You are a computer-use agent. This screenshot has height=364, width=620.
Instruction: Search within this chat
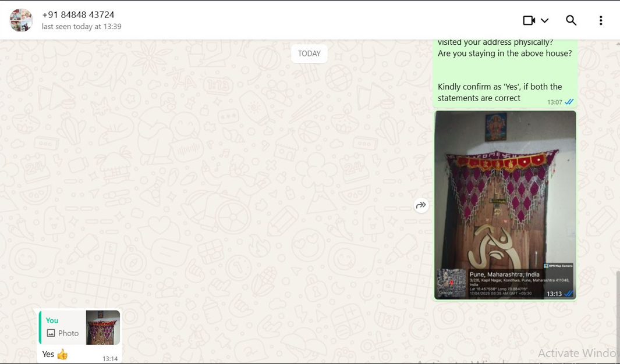(x=571, y=20)
